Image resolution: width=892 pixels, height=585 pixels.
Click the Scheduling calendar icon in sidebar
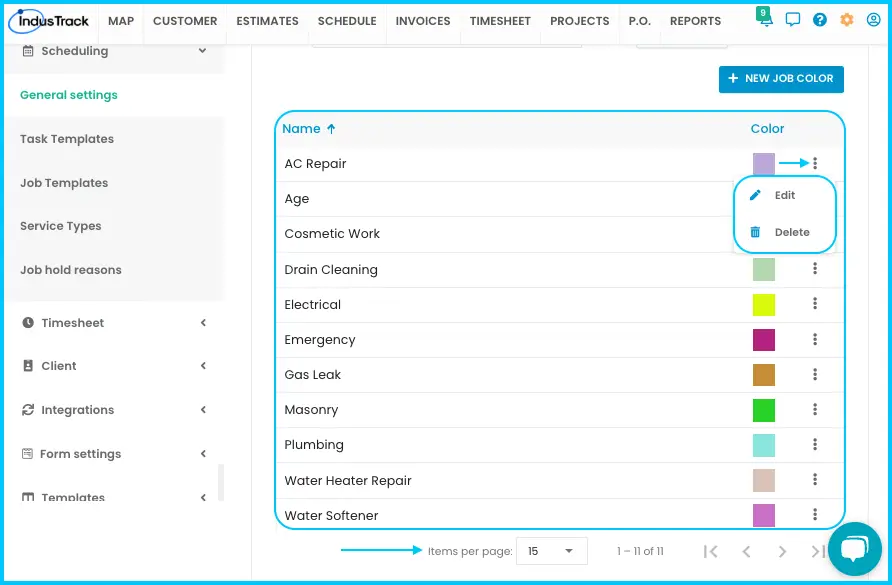click(27, 51)
